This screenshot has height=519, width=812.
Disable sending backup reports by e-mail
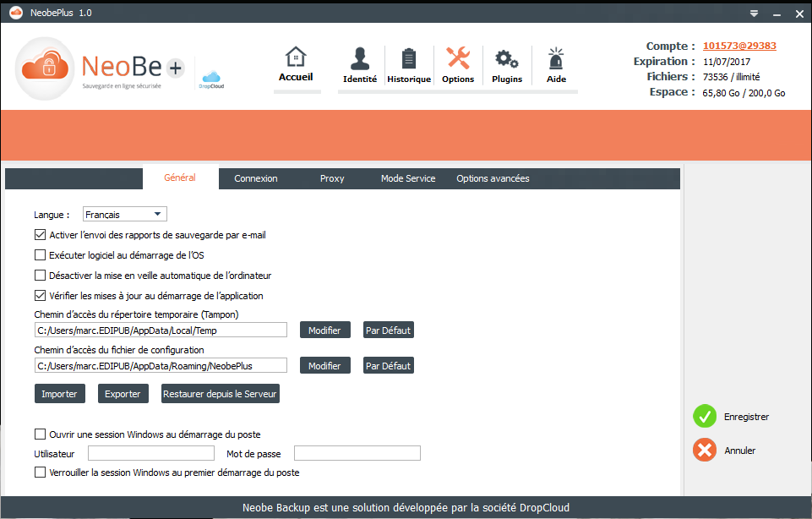pyautogui.click(x=40, y=235)
